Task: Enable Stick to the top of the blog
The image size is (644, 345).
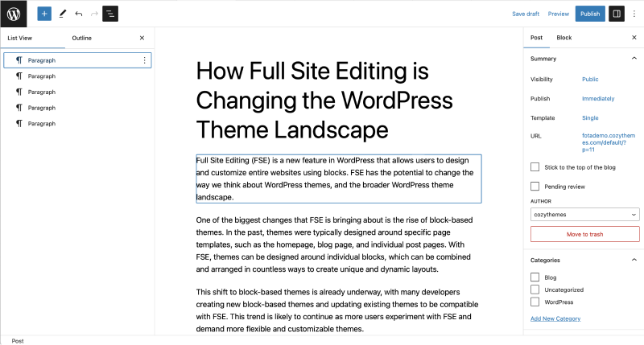Action: [535, 167]
